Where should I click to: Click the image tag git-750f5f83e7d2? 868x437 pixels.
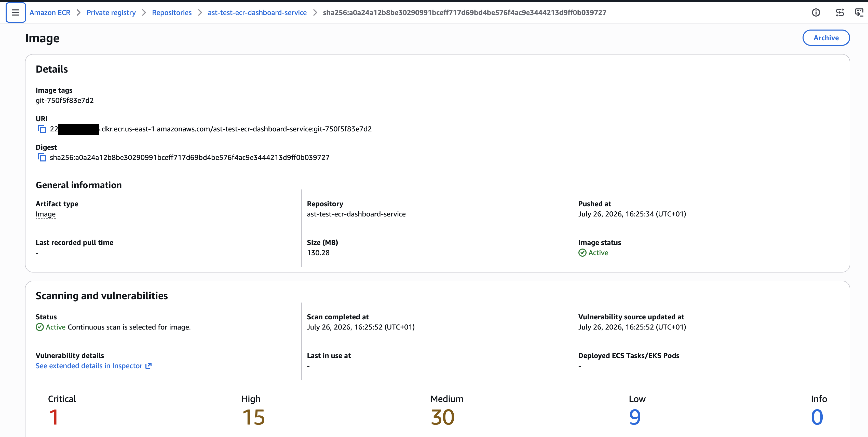tap(65, 100)
